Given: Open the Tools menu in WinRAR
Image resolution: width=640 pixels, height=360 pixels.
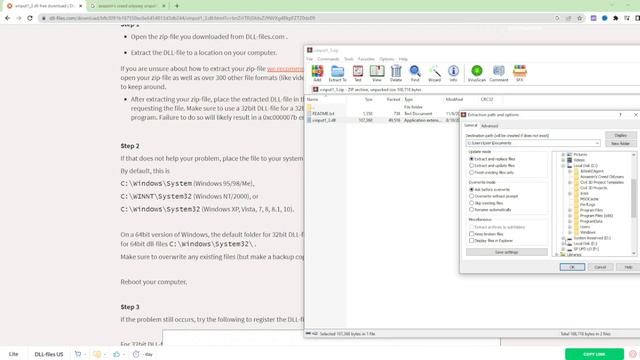Looking at the screenshot, I should tap(349, 59).
